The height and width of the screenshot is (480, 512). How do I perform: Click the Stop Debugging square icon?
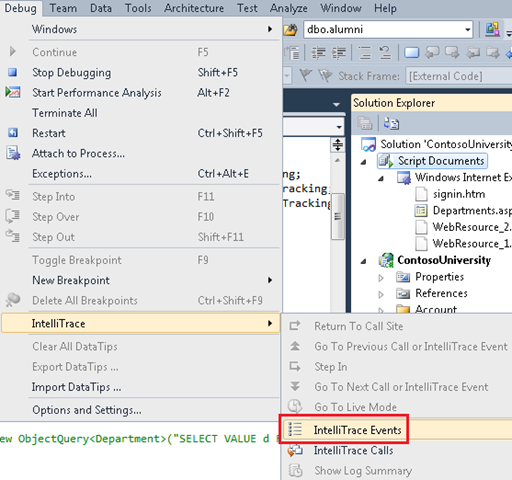[x=13, y=72]
